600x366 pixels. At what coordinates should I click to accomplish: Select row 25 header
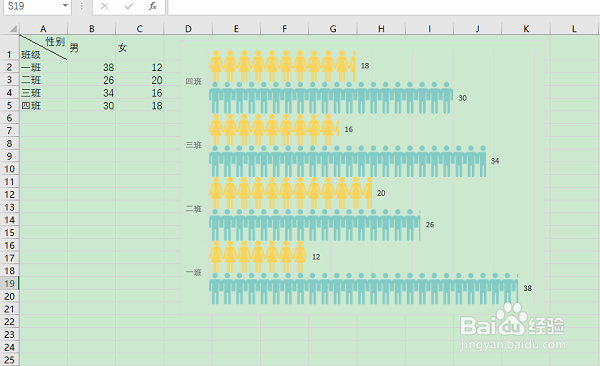click(x=9, y=360)
